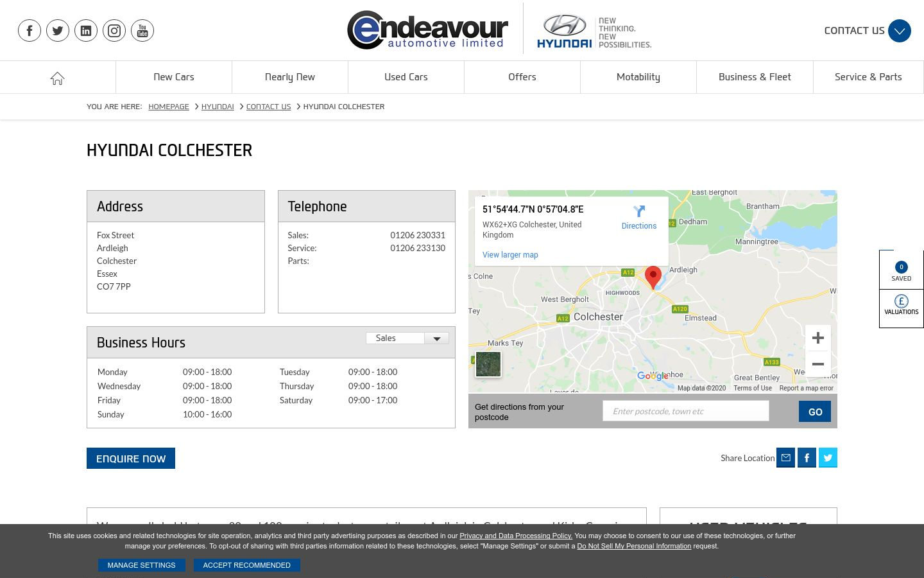Open the Instagram social icon in header

click(114, 30)
